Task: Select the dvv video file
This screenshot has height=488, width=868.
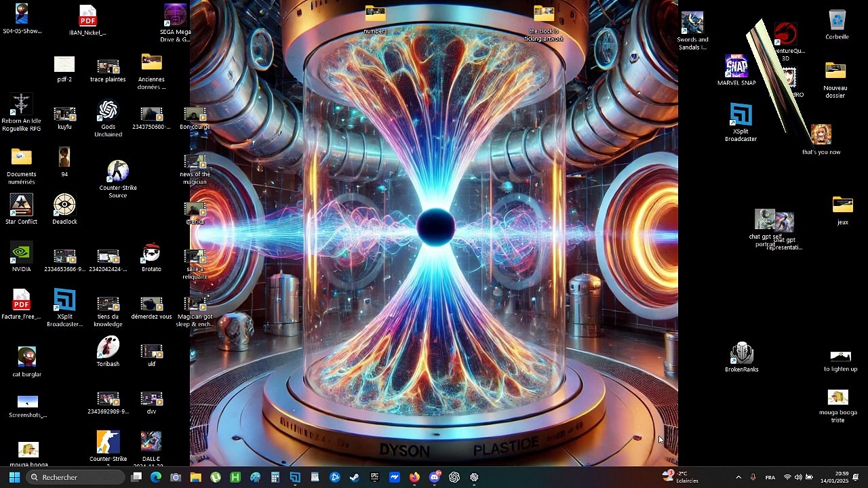Action: pos(151,403)
